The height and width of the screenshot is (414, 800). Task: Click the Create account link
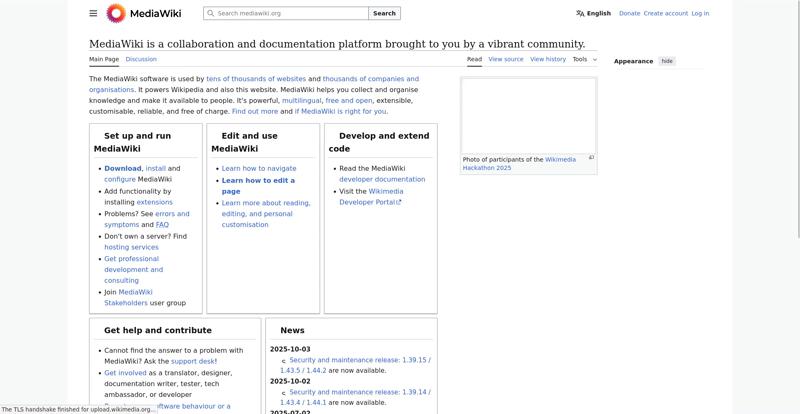coord(665,13)
